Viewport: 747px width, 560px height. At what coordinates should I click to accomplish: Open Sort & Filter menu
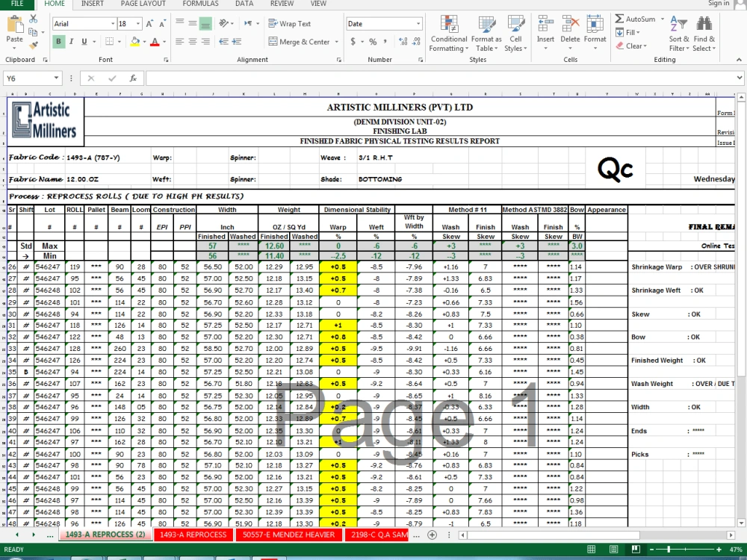coord(679,34)
